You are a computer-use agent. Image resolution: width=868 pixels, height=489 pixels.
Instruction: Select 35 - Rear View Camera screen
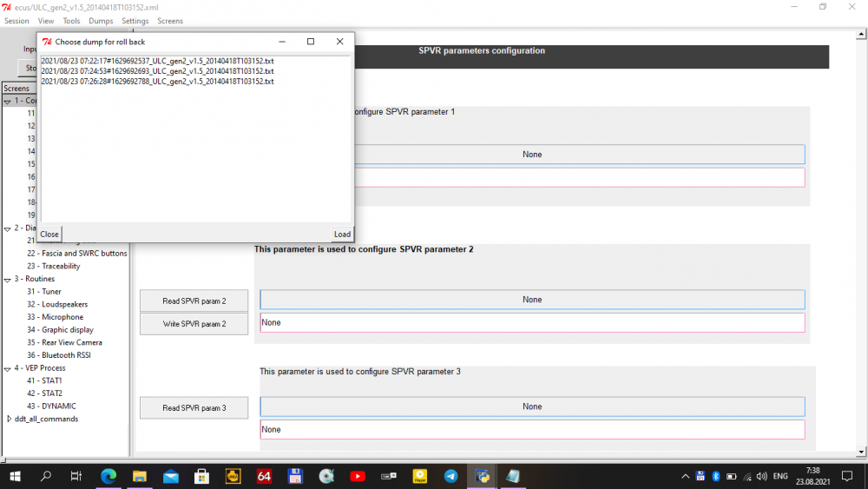64,342
